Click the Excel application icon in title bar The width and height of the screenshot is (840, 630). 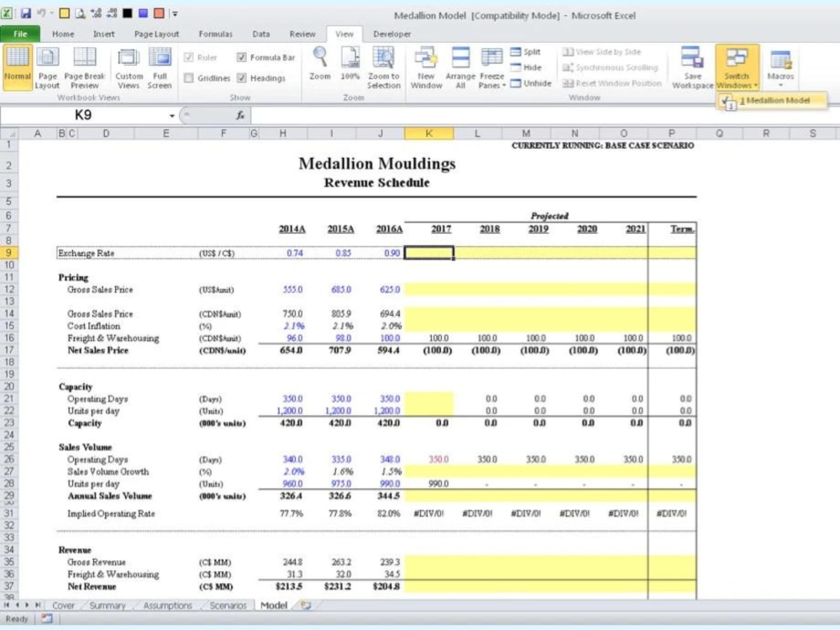pos(8,13)
